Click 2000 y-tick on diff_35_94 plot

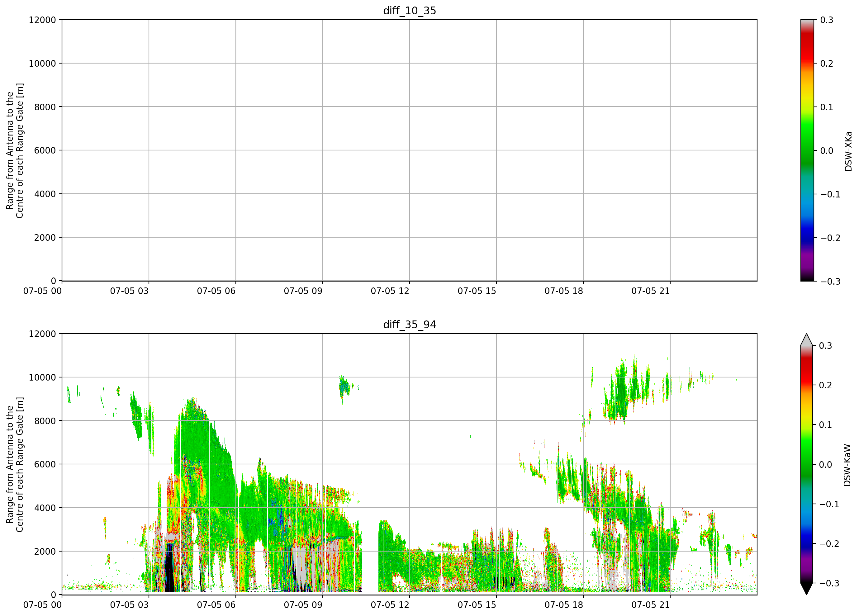(x=45, y=551)
